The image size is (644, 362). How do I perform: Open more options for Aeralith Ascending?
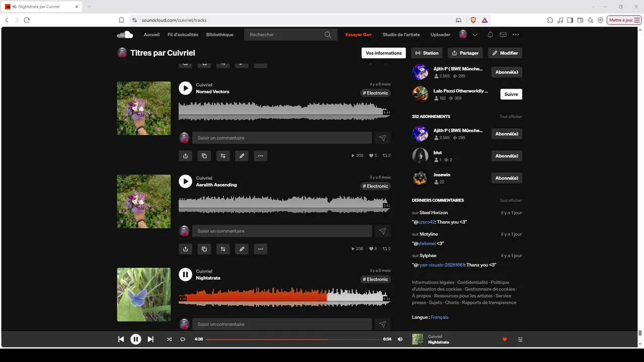(260, 249)
